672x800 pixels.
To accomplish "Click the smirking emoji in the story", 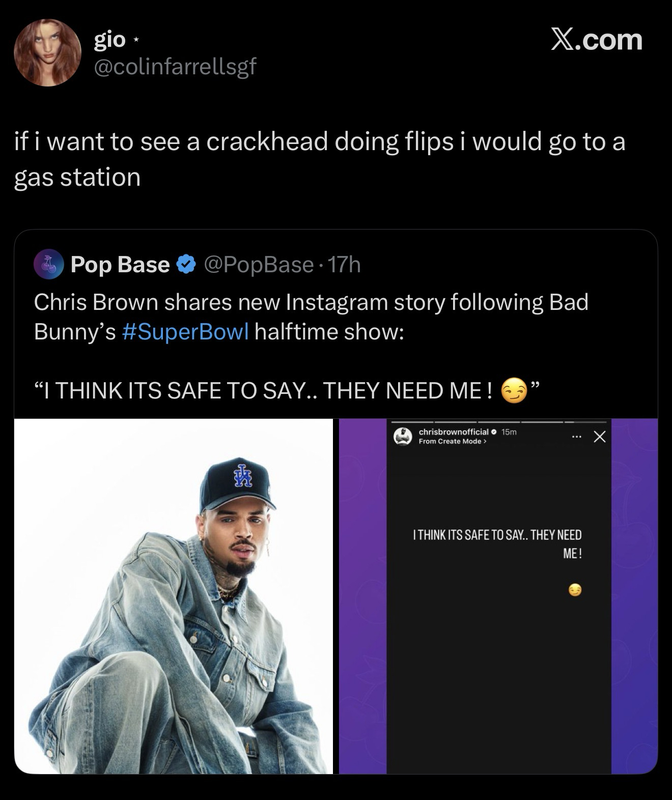I will (x=575, y=590).
